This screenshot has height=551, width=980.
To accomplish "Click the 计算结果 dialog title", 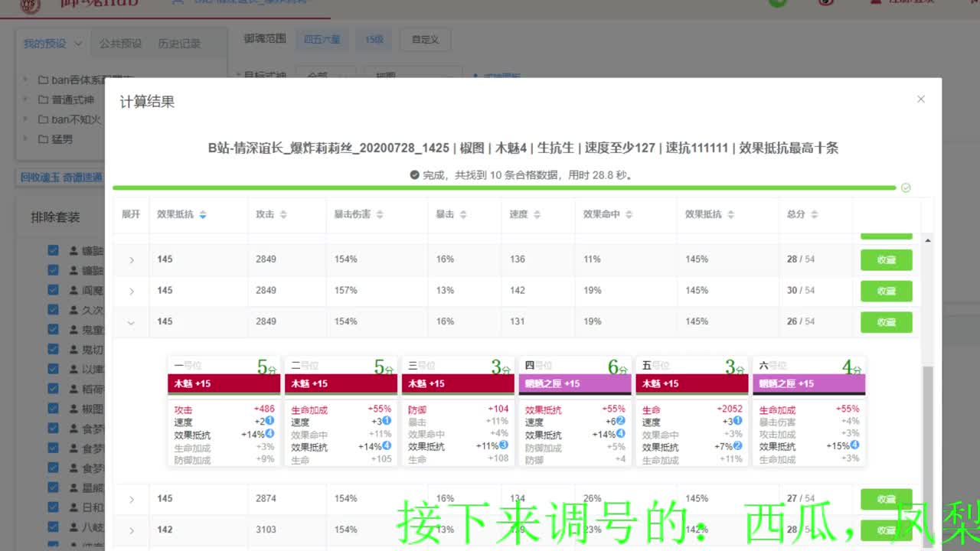I will click(x=147, y=102).
